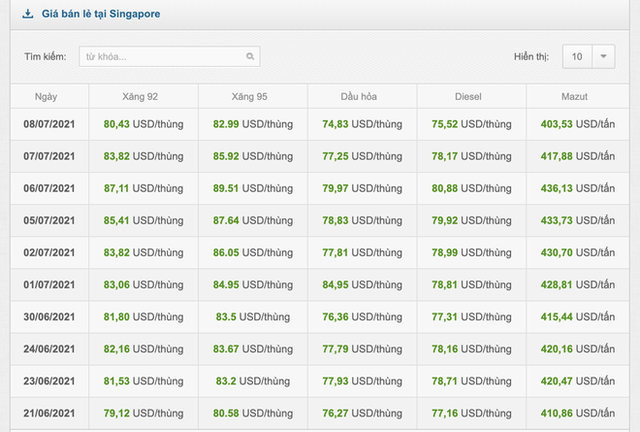Viewport: 640px width, 432px height.
Task: Sort by the Diesel column header
Action: (468, 97)
